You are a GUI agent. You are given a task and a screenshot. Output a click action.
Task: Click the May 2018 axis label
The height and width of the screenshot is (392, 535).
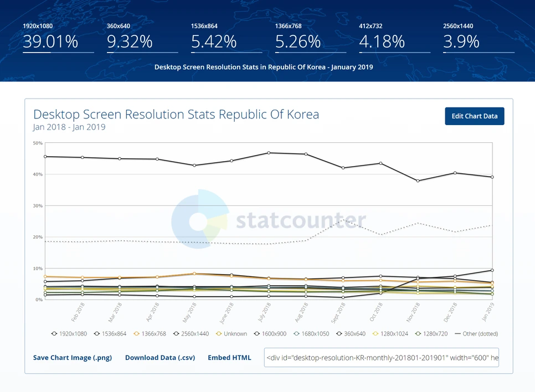tap(189, 312)
